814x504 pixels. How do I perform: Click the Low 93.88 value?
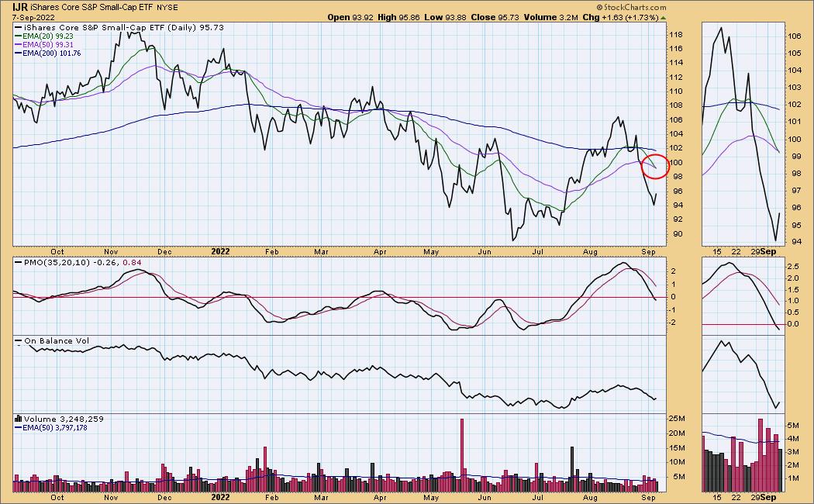point(445,17)
